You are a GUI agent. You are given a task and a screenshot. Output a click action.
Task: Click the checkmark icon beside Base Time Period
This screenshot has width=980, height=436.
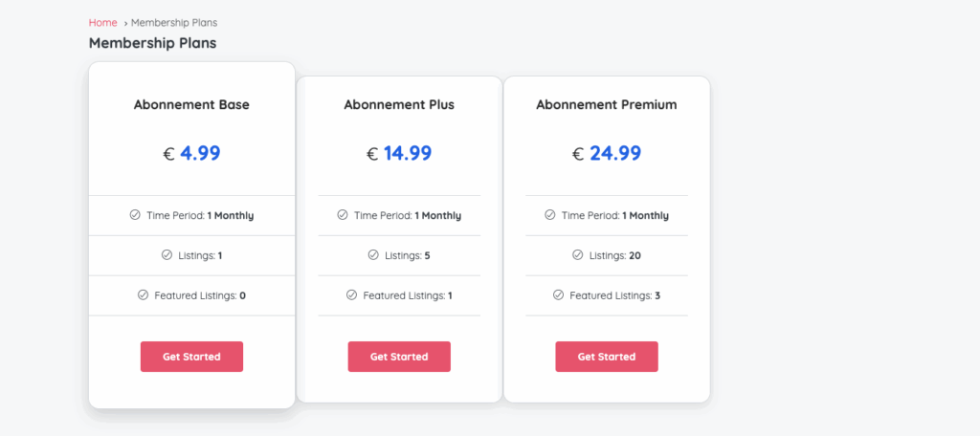pyautogui.click(x=135, y=215)
